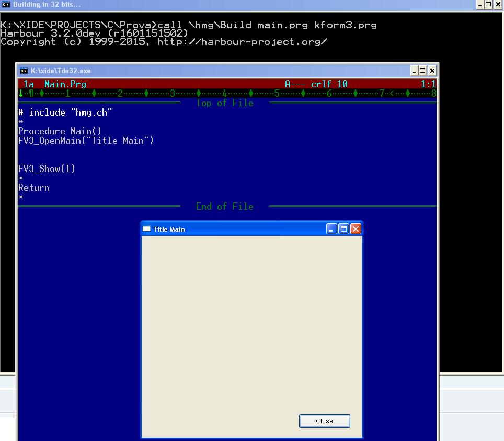Click the Procedure Main() code line
The width and height of the screenshot is (504, 441).
pos(60,131)
